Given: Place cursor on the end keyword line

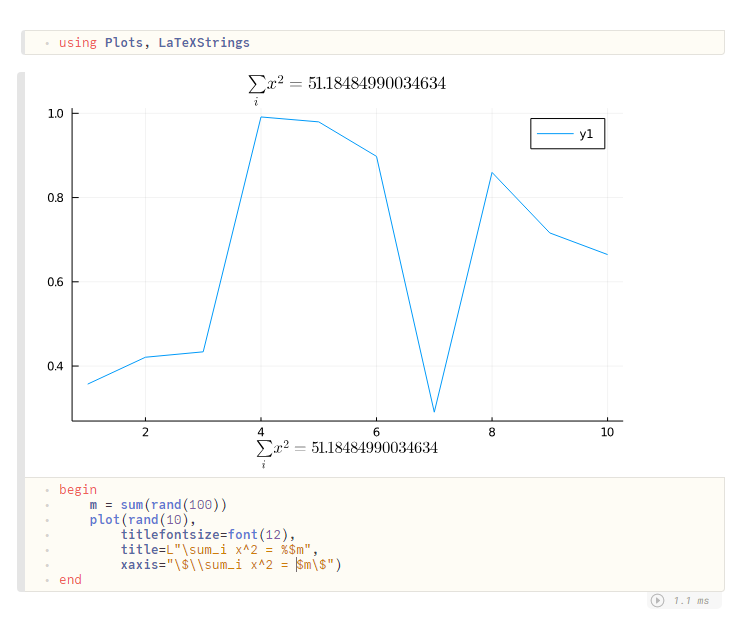Looking at the screenshot, I should click(70, 579).
